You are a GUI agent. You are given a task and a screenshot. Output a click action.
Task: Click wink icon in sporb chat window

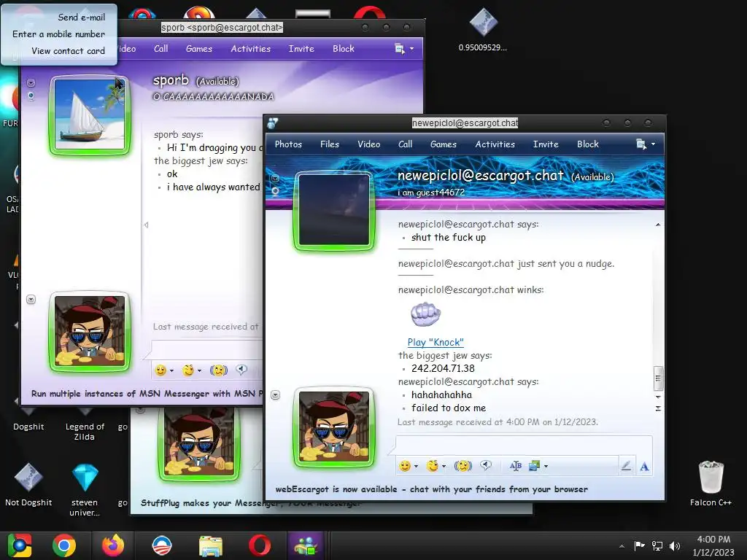tap(188, 370)
